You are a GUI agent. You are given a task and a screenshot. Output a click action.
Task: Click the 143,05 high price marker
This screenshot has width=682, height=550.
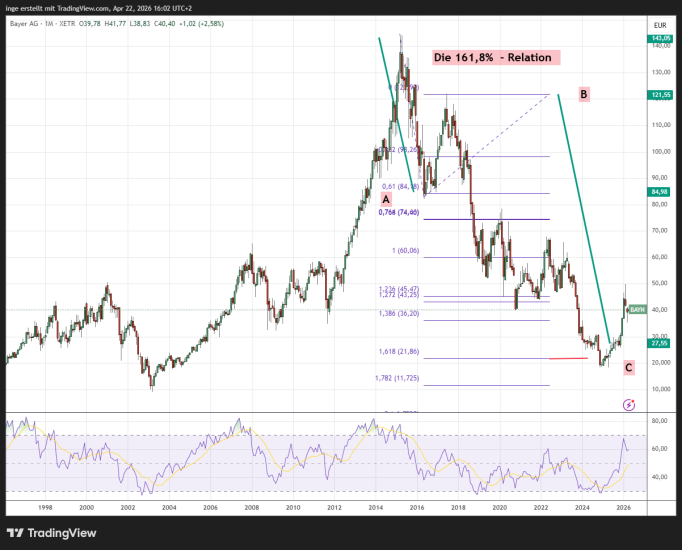point(660,38)
